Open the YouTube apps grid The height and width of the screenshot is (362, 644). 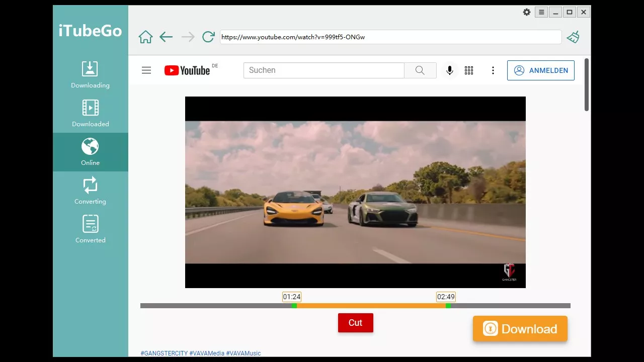point(469,70)
